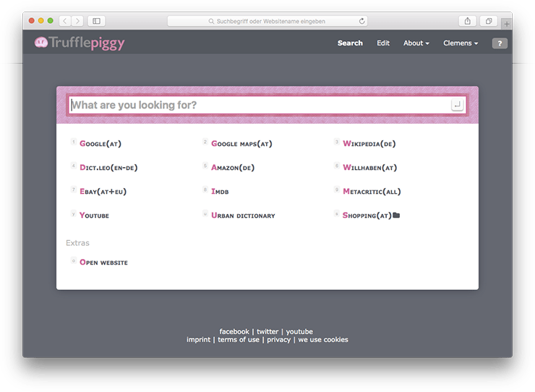Image resolution: width=535 pixels, height=392 pixels.
Task: Open a new tab with plus button
Action: click(506, 24)
